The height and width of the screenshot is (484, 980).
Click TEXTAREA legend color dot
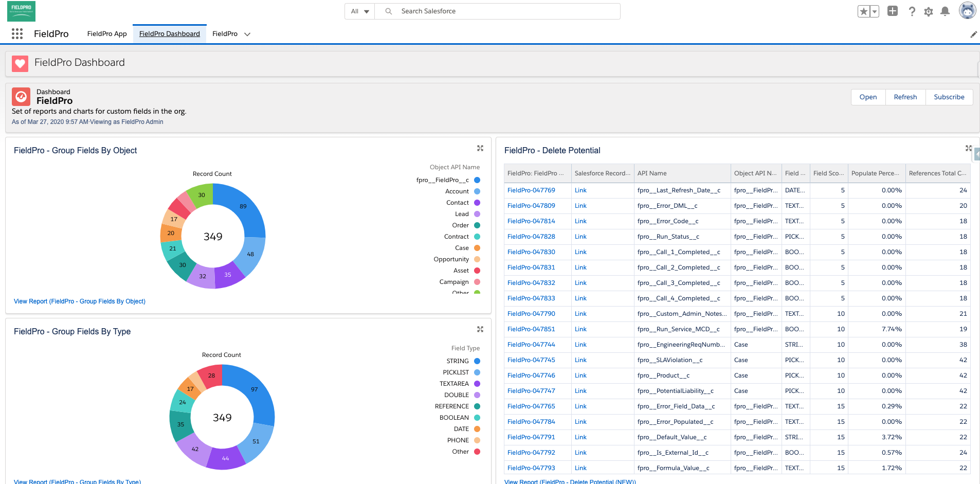(x=477, y=384)
